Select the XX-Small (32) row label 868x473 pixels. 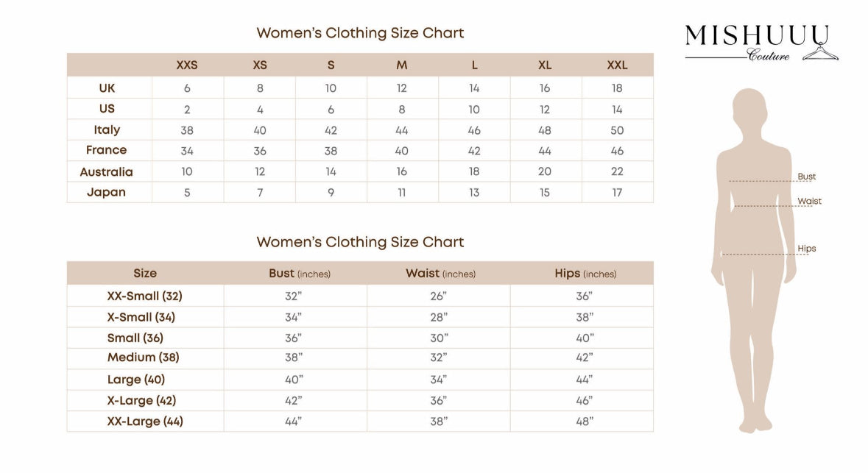point(145,296)
